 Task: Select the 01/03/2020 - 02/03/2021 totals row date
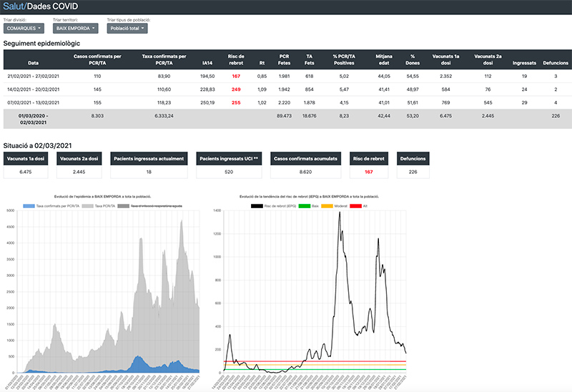(33, 119)
